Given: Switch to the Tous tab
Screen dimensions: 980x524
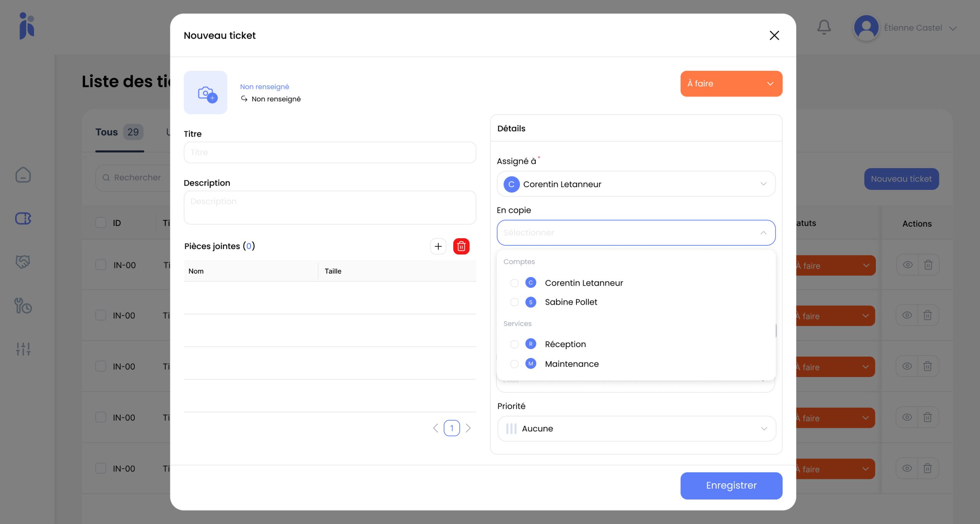Looking at the screenshot, I should point(107,132).
